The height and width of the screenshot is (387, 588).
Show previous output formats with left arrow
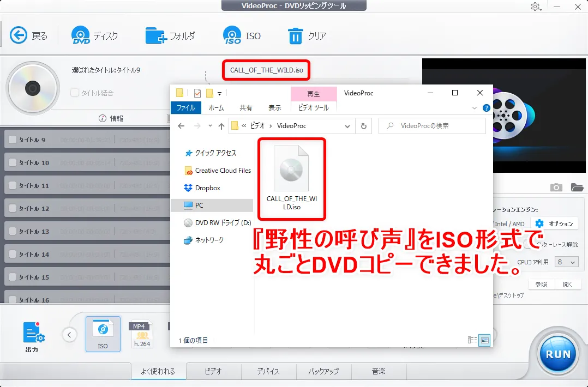tap(69, 335)
